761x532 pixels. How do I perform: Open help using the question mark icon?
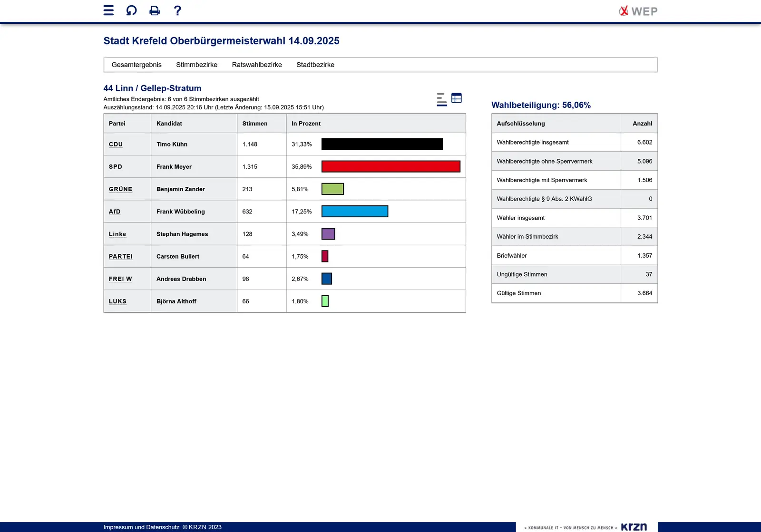tap(177, 10)
